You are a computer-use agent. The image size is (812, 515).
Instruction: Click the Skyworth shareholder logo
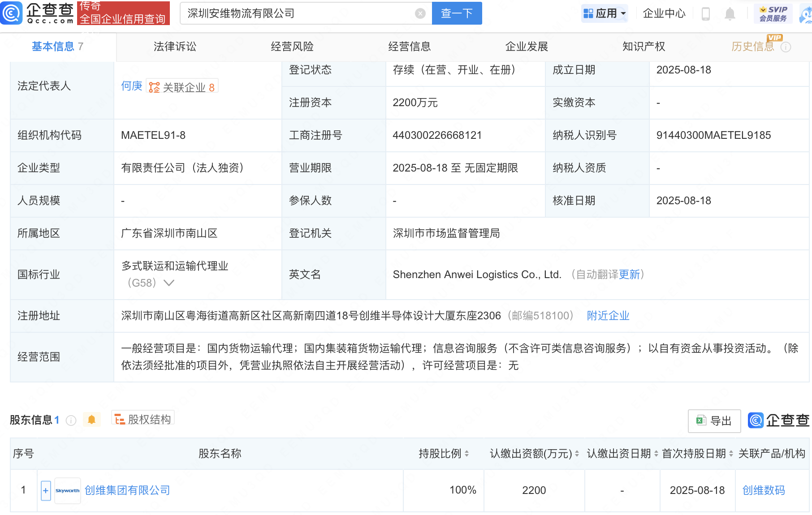[68, 490]
